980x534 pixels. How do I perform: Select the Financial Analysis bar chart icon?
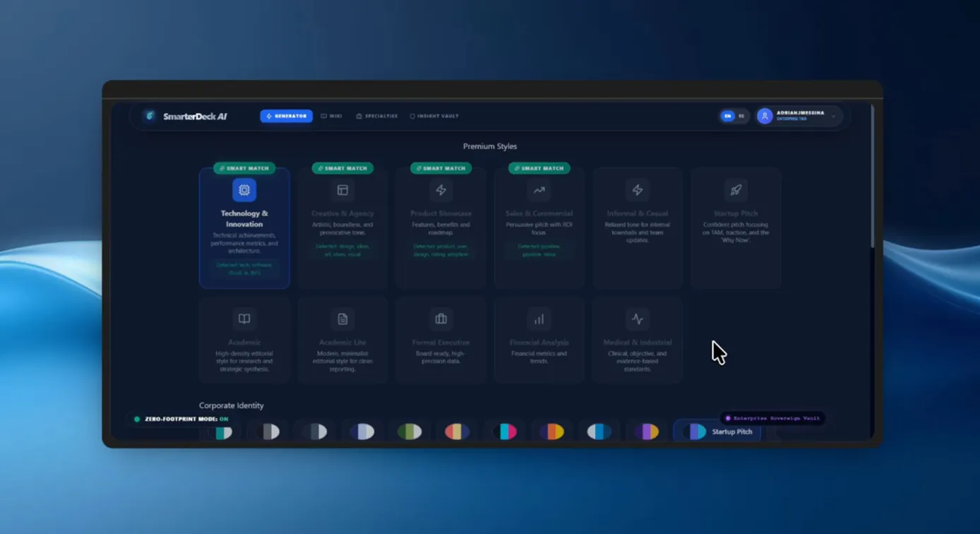click(x=539, y=319)
